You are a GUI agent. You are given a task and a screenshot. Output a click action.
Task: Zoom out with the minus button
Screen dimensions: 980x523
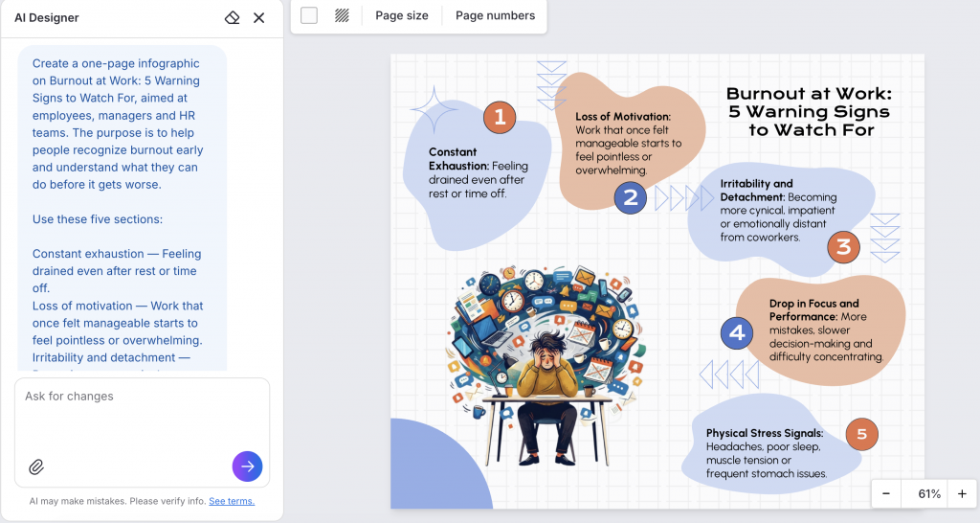[x=886, y=493]
